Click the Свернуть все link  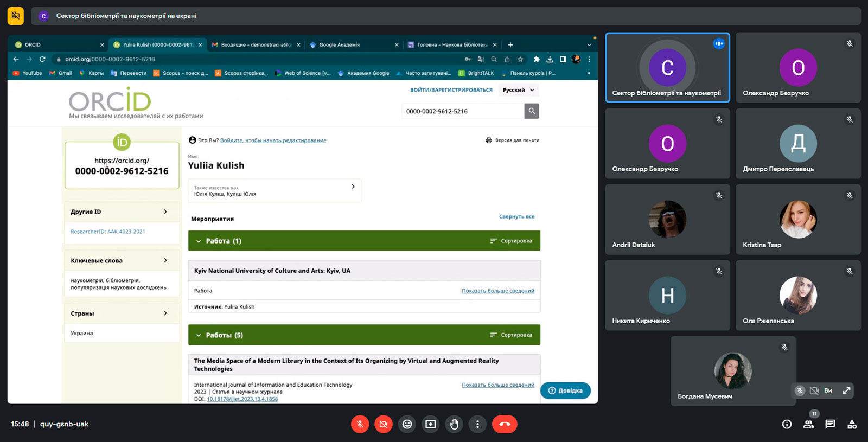click(516, 216)
